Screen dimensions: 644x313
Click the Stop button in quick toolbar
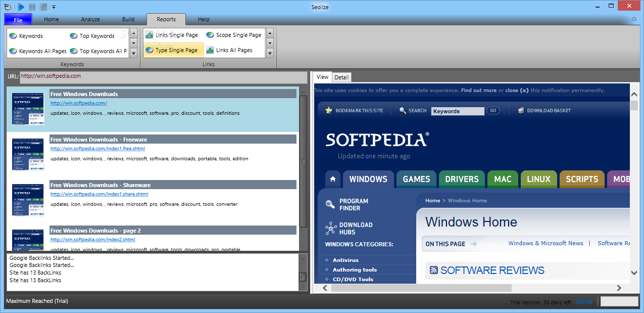[x=43, y=7]
